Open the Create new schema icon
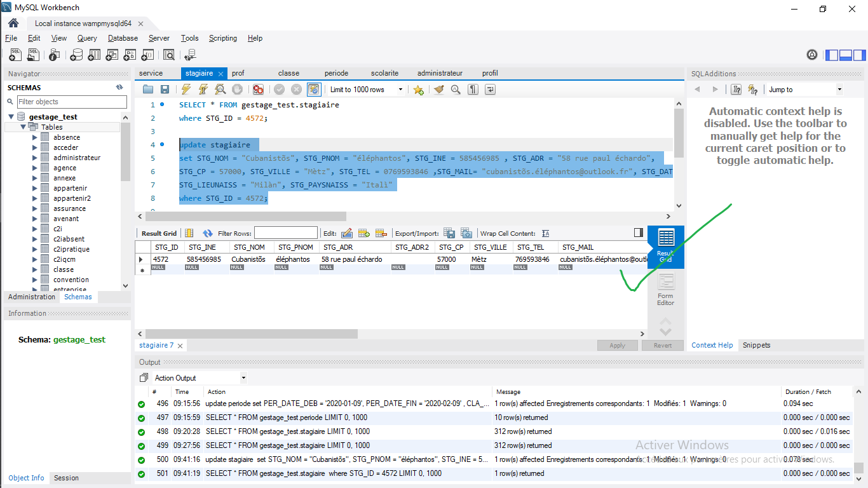 pyautogui.click(x=76, y=55)
